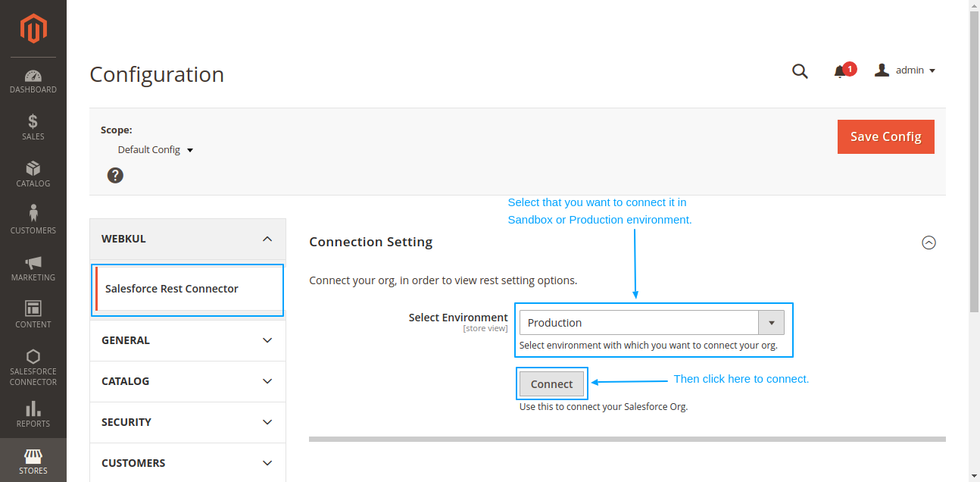Click the 'Use this to connect your Salesforce Org.' note
This screenshot has height=482, width=980.
(x=604, y=407)
